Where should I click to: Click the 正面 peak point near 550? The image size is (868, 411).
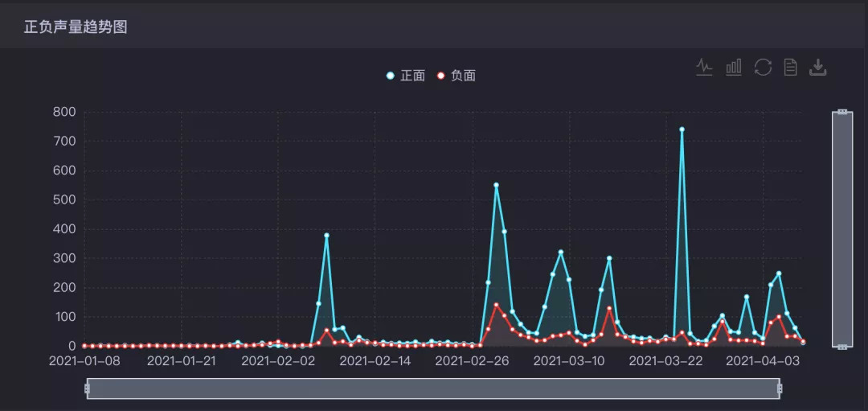[496, 185]
